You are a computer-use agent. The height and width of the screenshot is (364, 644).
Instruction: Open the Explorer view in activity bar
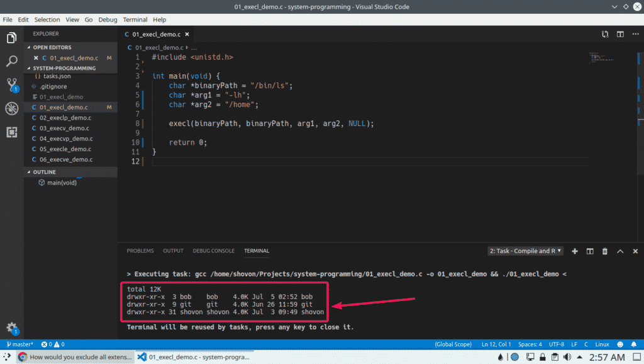(x=11, y=38)
